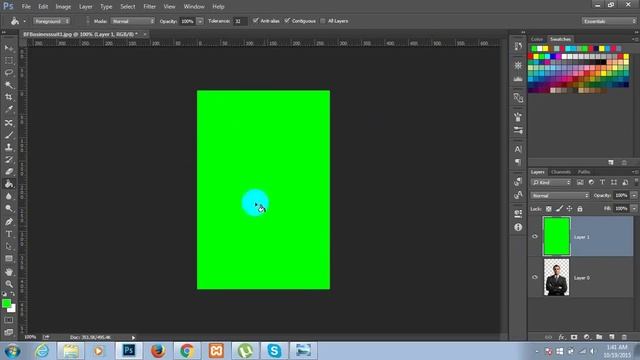Filter layers by type layers icon
The width and height of the screenshot is (640, 360).
click(x=602, y=182)
